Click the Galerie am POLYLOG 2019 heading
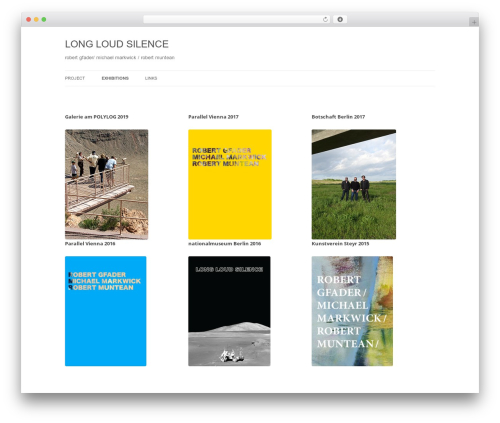The width and height of the screenshot is (500, 423). (x=96, y=117)
